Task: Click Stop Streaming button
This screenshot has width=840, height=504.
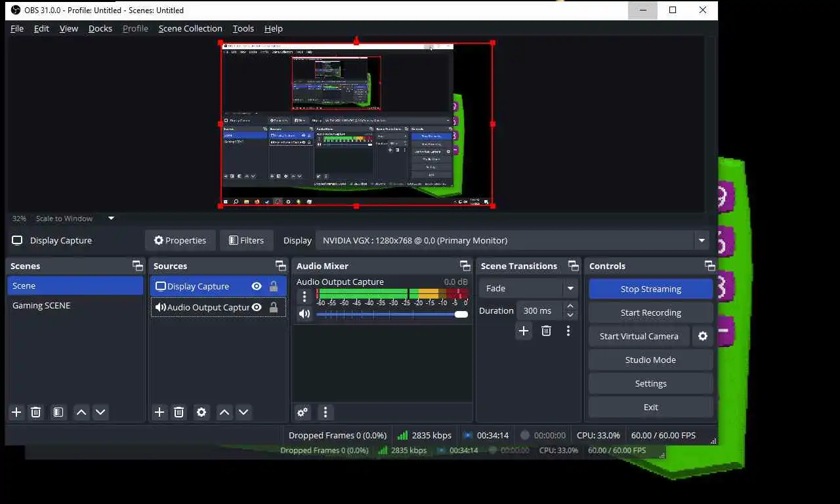Action: (651, 289)
